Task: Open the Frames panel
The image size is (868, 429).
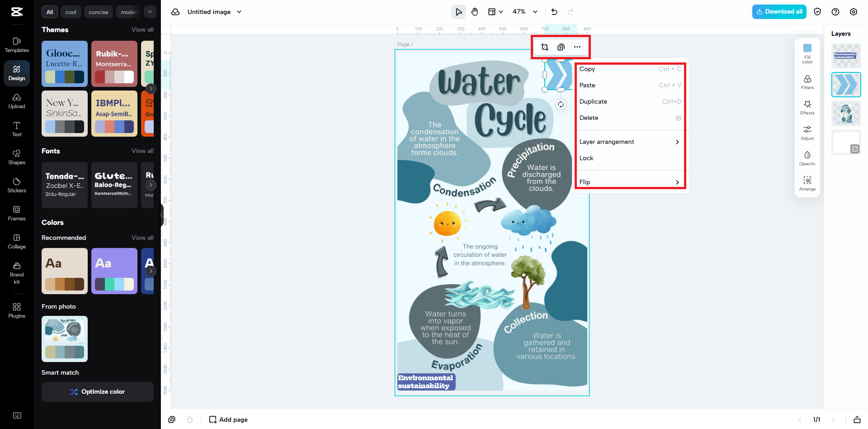Action: point(17,214)
